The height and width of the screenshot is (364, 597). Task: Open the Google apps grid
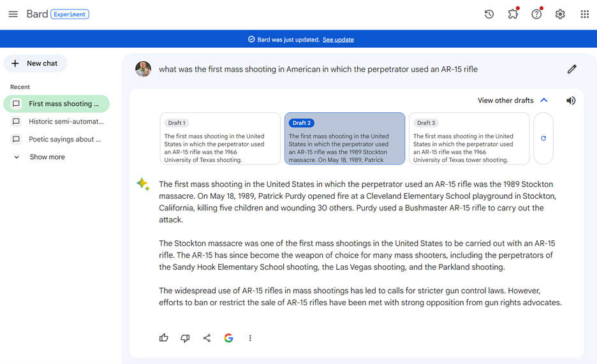[584, 14]
